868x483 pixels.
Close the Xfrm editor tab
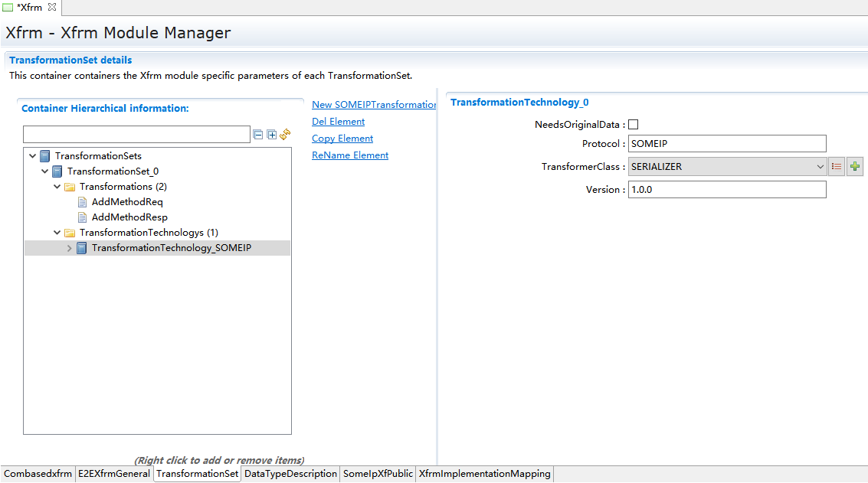(52, 7)
